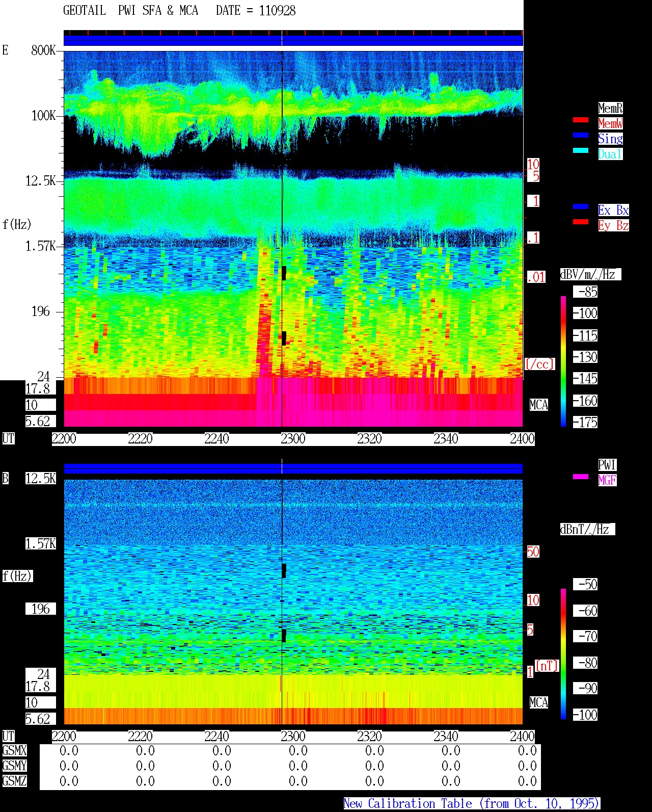The height and width of the screenshot is (812, 652).
Task: Click the GSMX row label
Action: tap(14, 751)
